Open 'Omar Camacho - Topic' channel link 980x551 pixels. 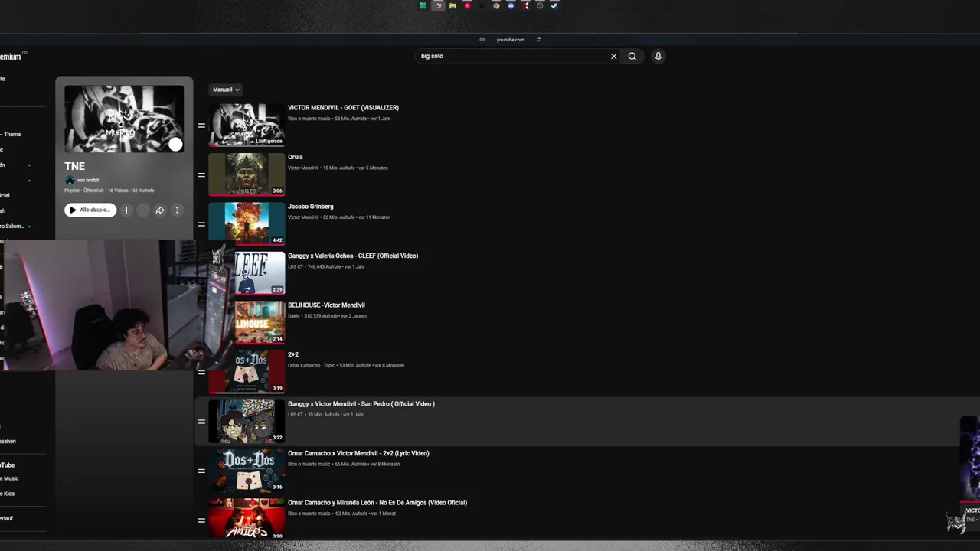(x=312, y=365)
